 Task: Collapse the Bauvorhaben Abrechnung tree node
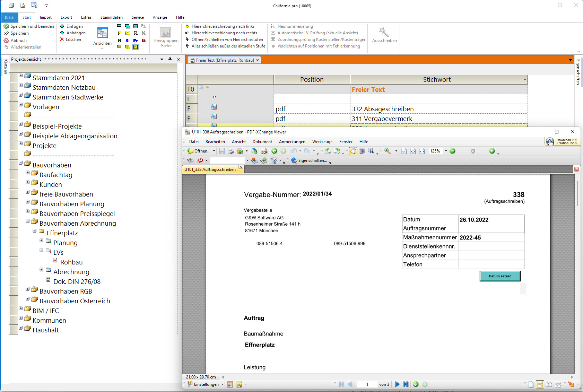point(28,221)
